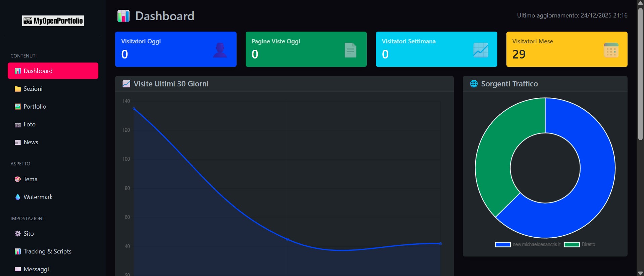
Task: Open the Sezioni sidebar item
Action: point(53,89)
